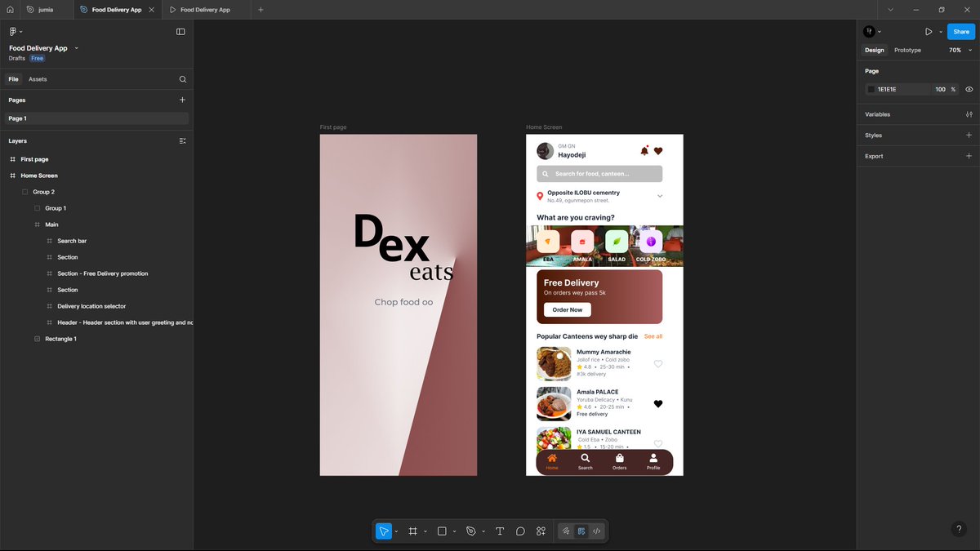Select the Search bar layer in layers list

coord(70,241)
